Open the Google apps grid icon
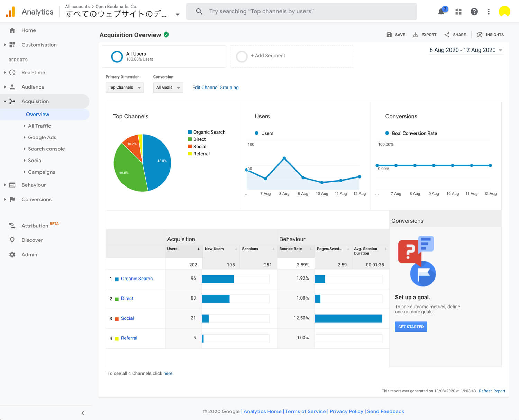Viewport: 519px width, 420px height. point(458,11)
